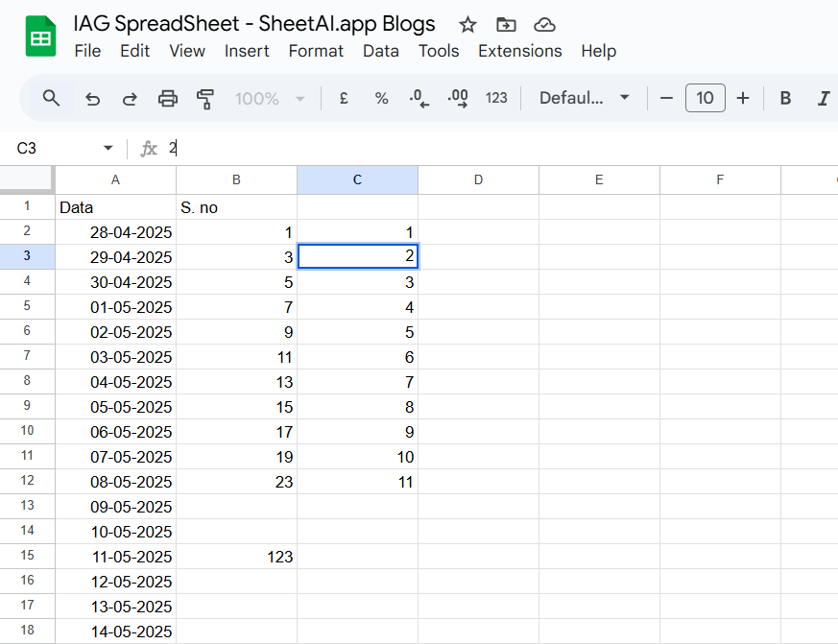Click the undo arrow
The image size is (838, 644).
[x=92, y=99]
